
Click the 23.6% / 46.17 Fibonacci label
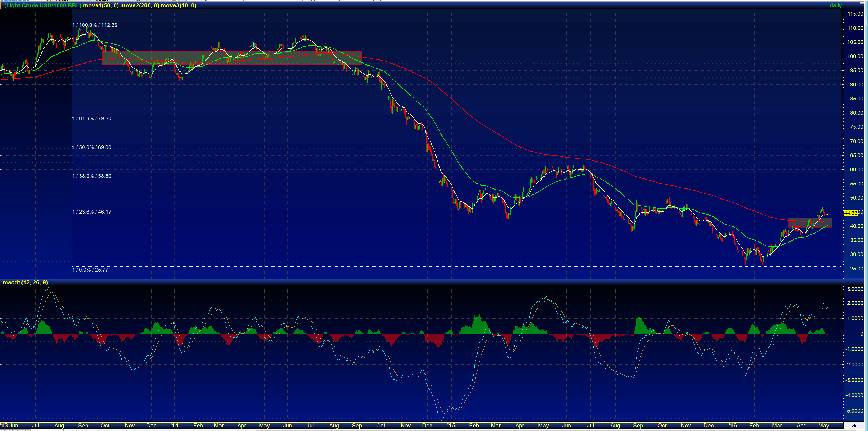click(x=92, y=212)
